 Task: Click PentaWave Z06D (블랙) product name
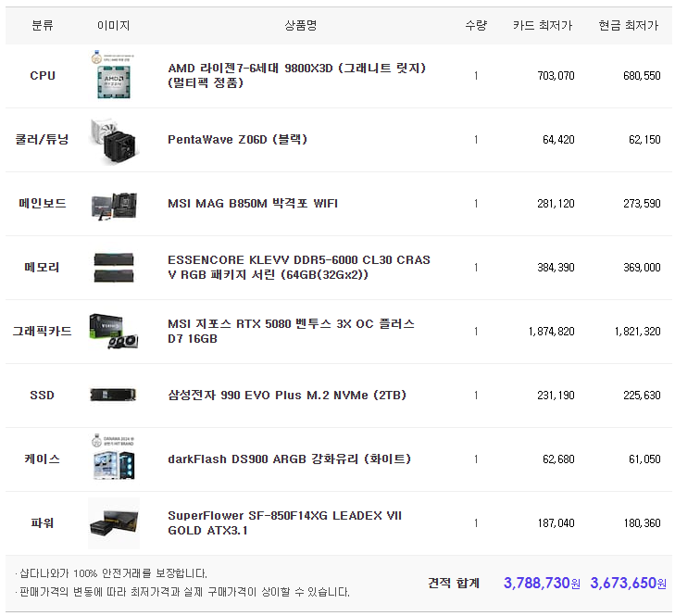click(x=237, y=140)
